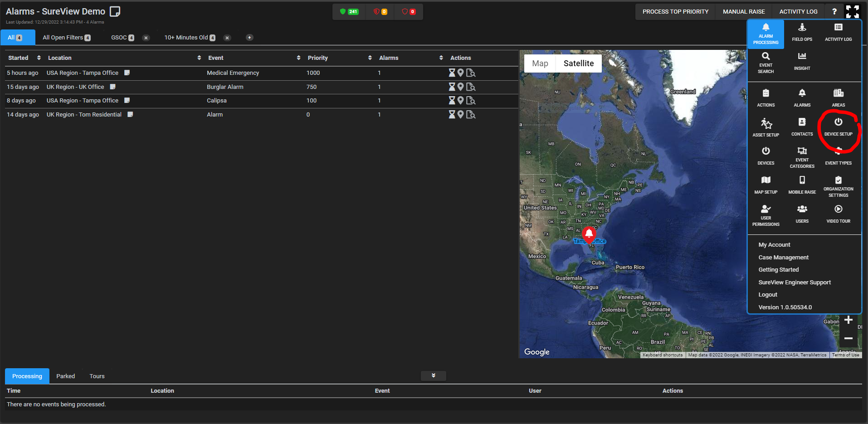Open the Asset Setup page
Screen dimensions: 868x424
pos(766,127)
